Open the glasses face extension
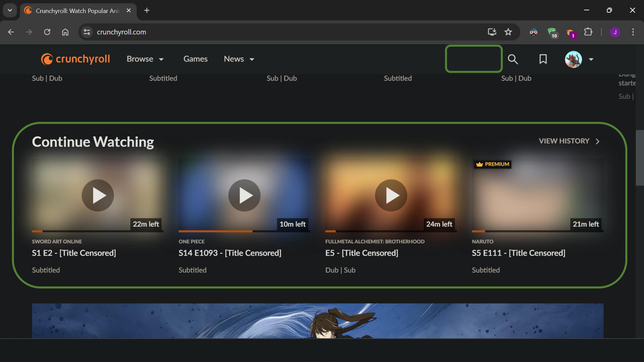The image size is (644, 362). [x=533, y=32]
